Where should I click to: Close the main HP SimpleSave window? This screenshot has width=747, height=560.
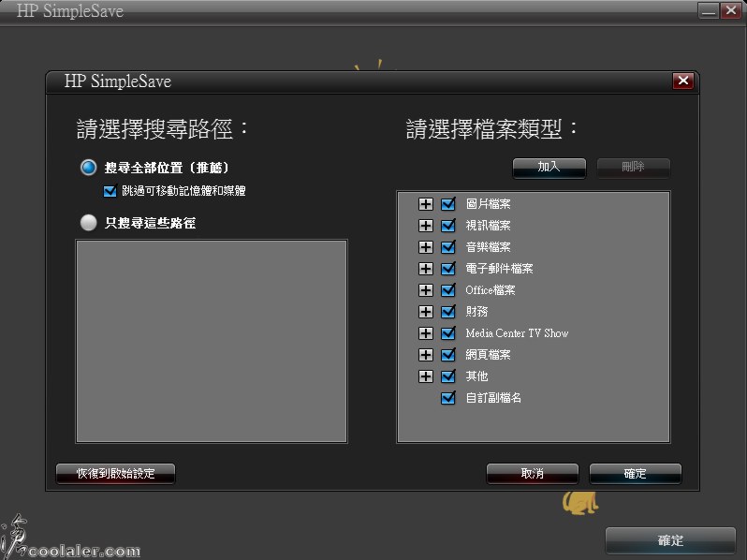tap(730, 10)
